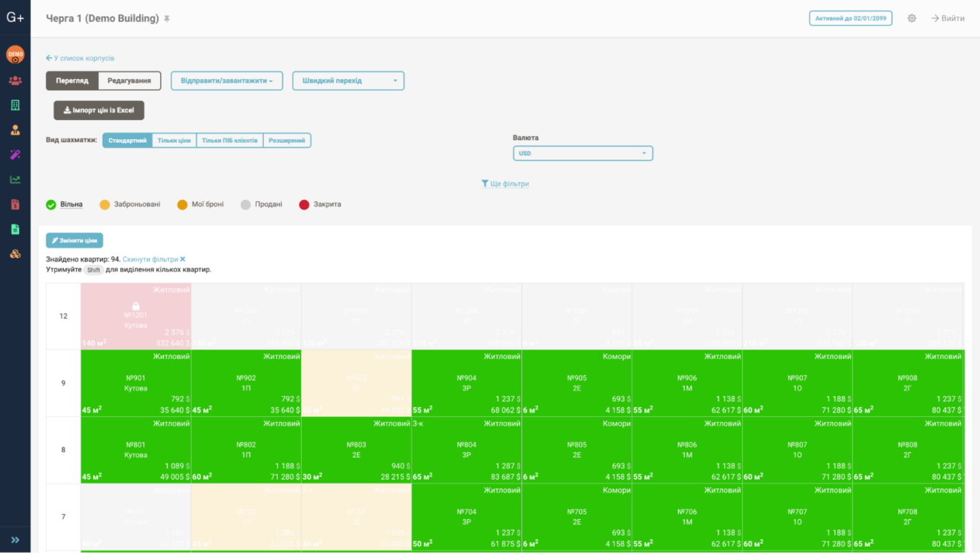Select storage unit №805 2Е
The width and height of the screenshot is (980, 553).
click(577, 450)
